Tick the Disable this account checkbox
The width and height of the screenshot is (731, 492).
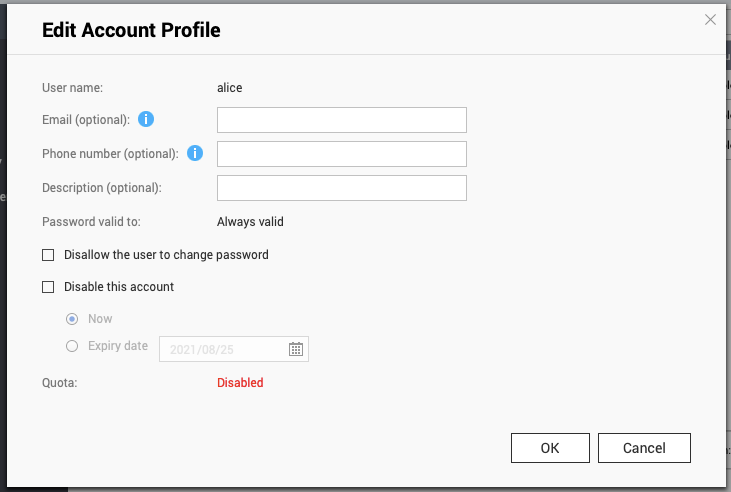coord(48,287)
